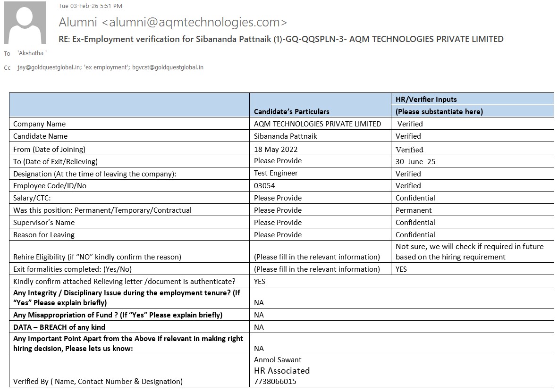Click the cell 'Permanent'
Screen dimensions: 558x392
click(x=414, y=210)
